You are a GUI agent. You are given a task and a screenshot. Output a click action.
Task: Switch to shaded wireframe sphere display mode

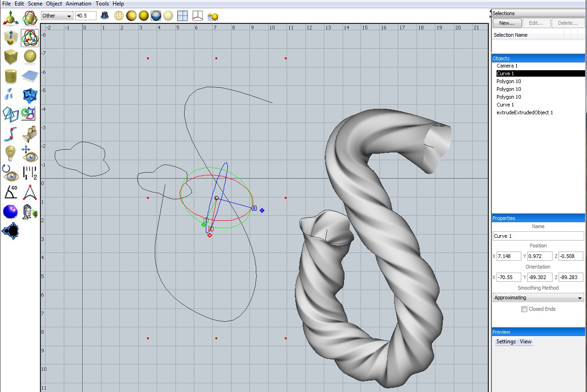pyautogui.click(x=131, y=16)
